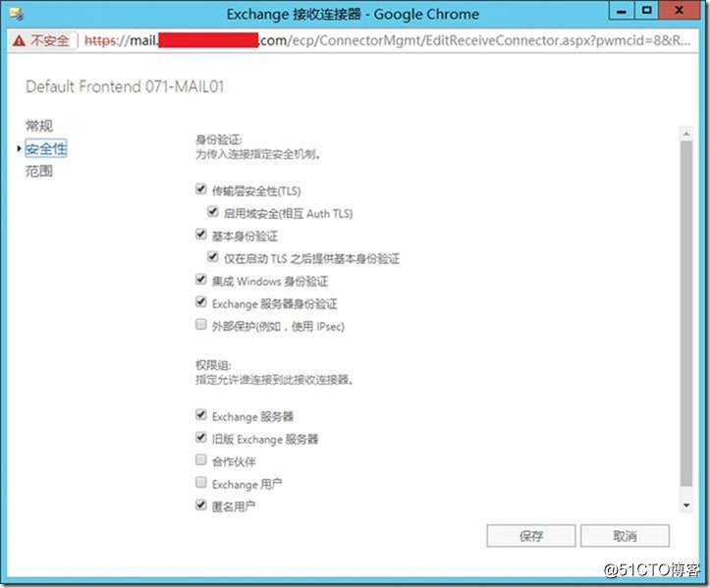This screenshot has width=710, height=588.
Task: Enable 外部保护(例如，使用 IPsec) checkbox
Action: (x=201, y=325)
